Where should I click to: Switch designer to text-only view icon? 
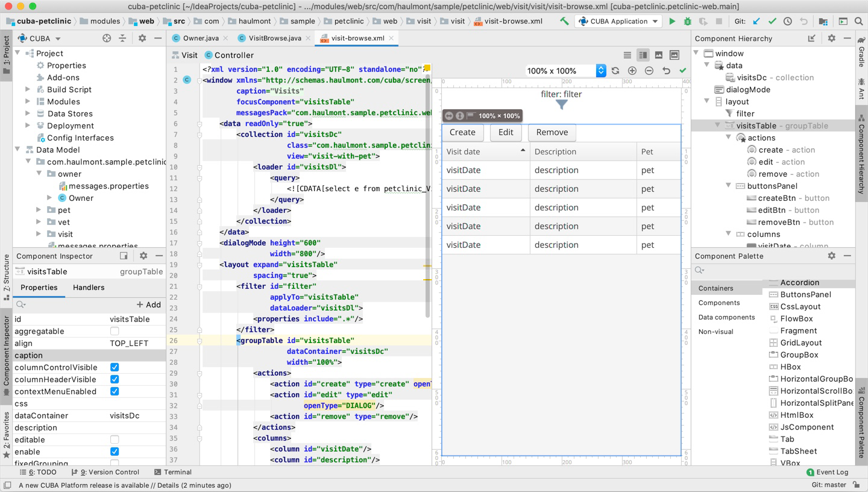click(x=627, y=55)
